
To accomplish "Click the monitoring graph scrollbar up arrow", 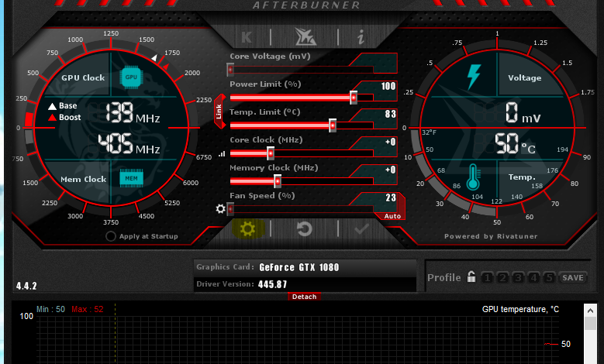I will [590, 310].
